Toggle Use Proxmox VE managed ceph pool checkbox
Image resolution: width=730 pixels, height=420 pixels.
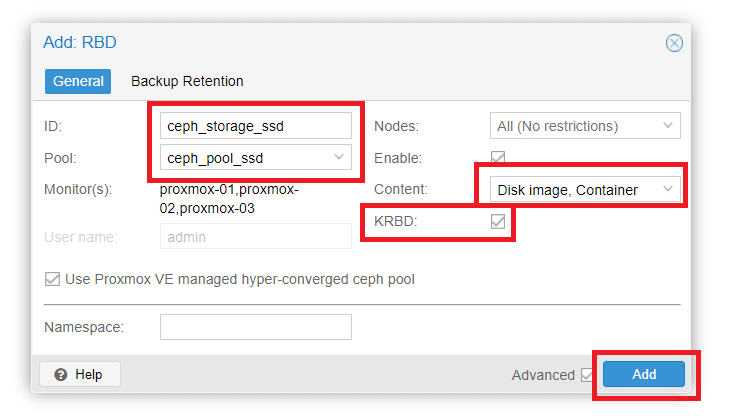pos(52,279)
